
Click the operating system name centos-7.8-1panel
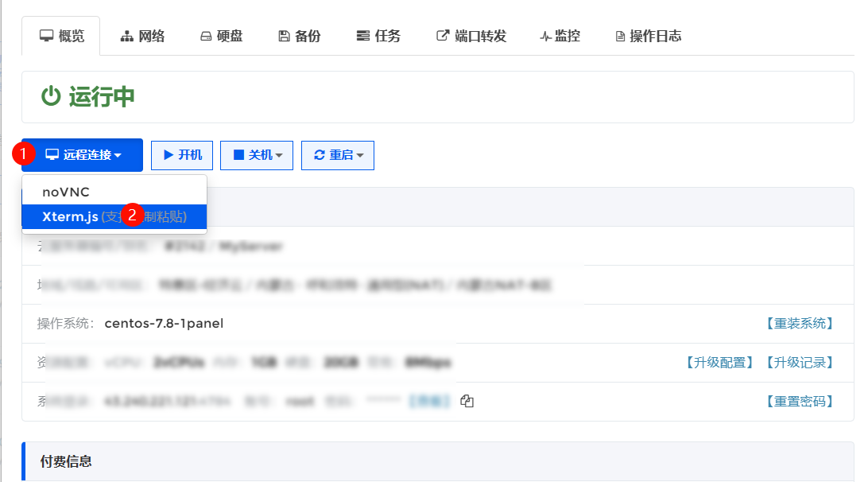click(164, 324)
